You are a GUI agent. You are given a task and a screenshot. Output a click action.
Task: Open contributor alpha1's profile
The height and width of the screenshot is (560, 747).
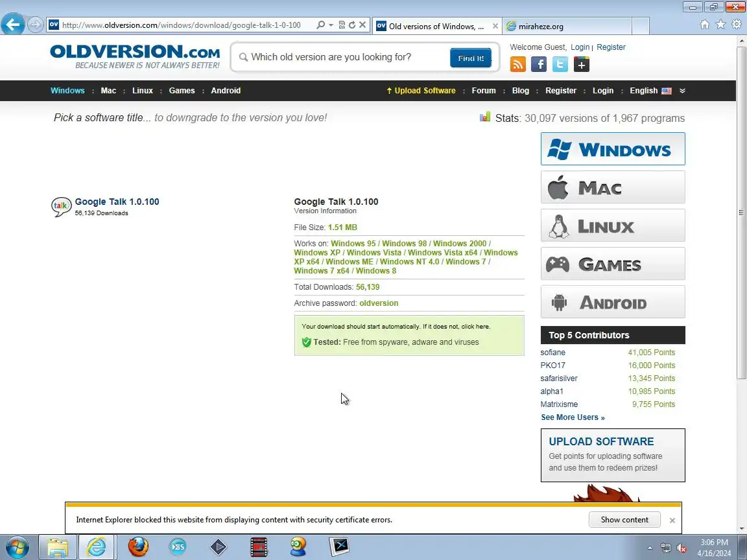click(x=552, y=391)
